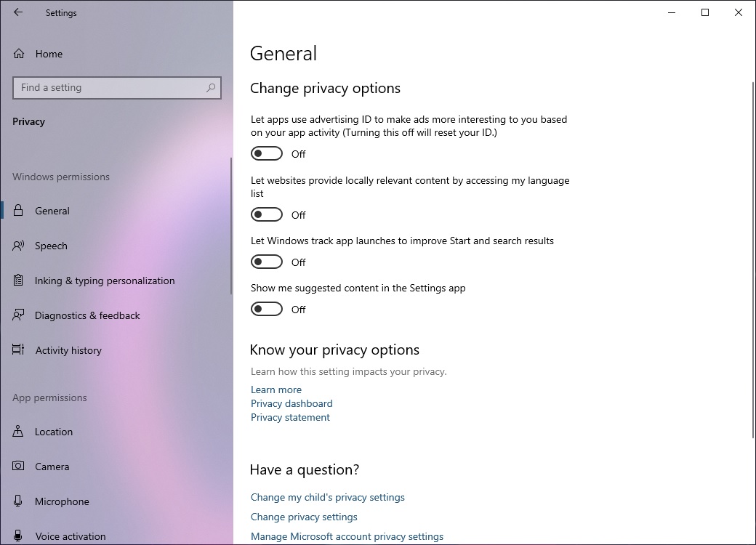Click the Inking & typing clipboard icon
The height and width of the screenshot is (545, 756).
tap(18, 280)
